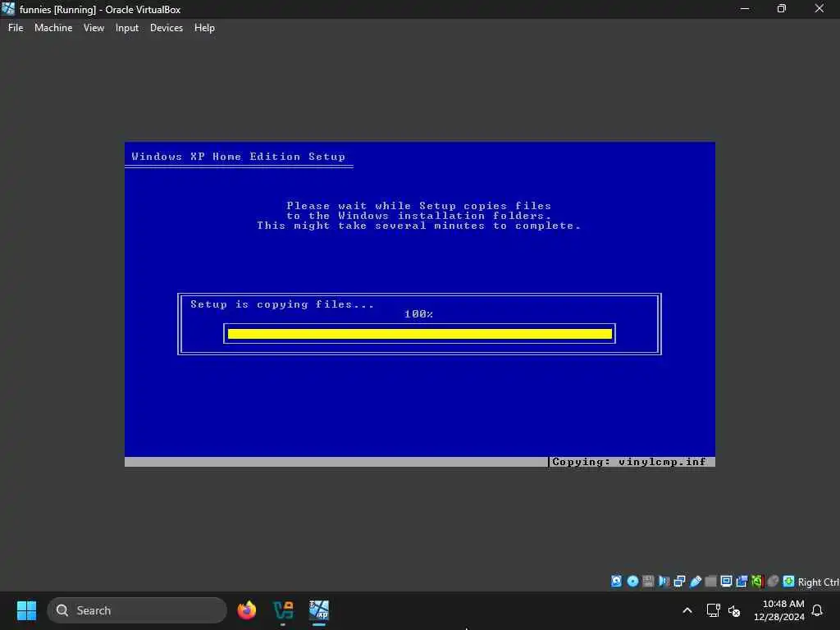840x630 pixels.
Task: Open Firefox from the taskbar
Action: pos(246,610)
